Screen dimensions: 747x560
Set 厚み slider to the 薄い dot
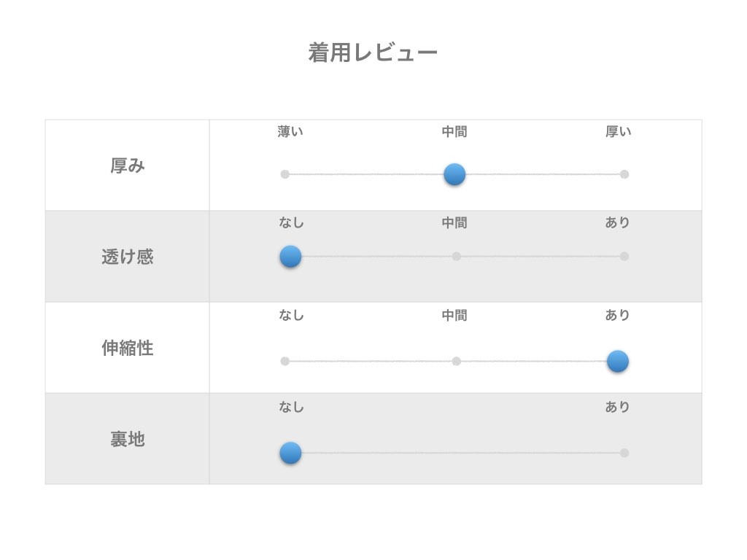(x=285, y=174)
